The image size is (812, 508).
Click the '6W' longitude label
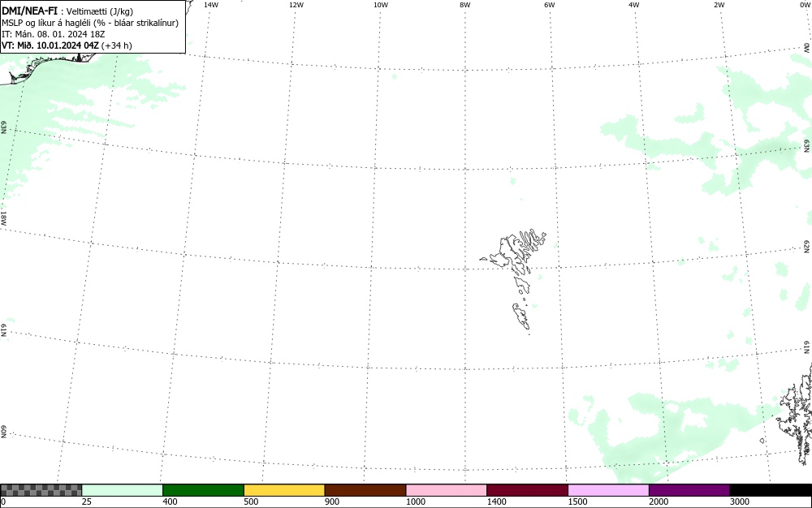(x=550, y=5)
